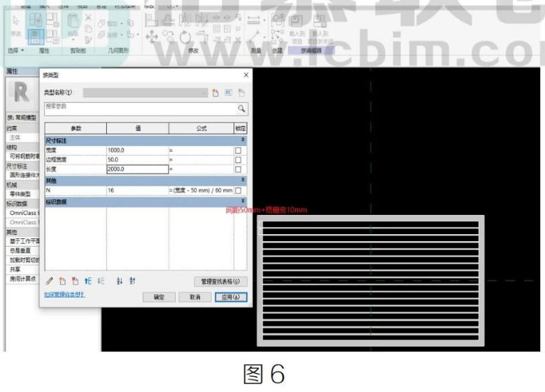Click the 参数 column header
The image size is (545, 392).
coord(76,128)
